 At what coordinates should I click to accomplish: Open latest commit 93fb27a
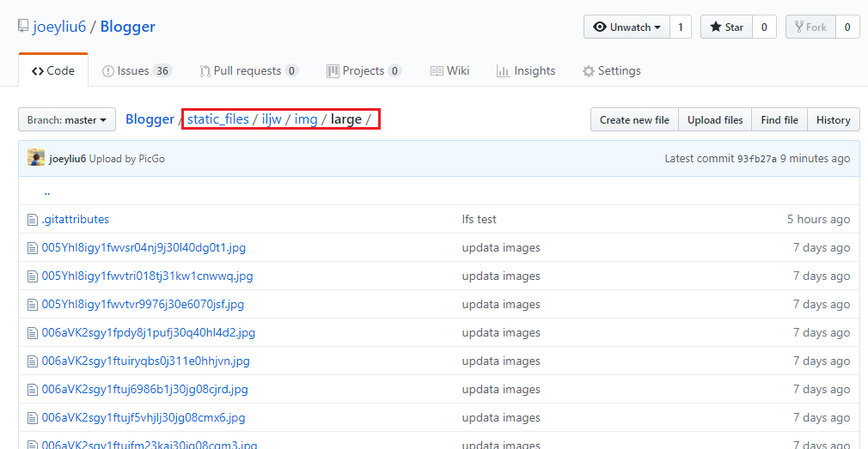click(757, 159)
